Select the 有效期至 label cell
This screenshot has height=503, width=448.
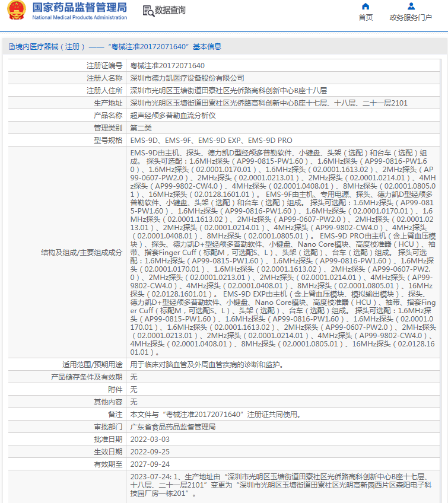point(67,464)
